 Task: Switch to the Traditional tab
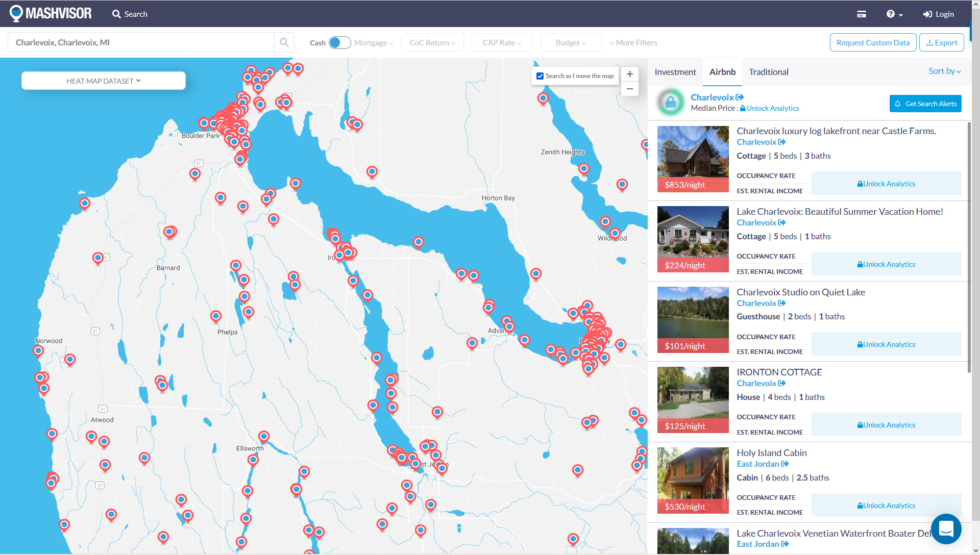tap(768, 72)
